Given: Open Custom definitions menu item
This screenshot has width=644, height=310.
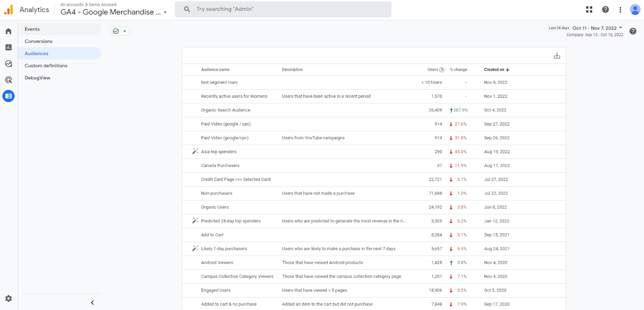Looking at the screenshot, I should tap(60, 66).
